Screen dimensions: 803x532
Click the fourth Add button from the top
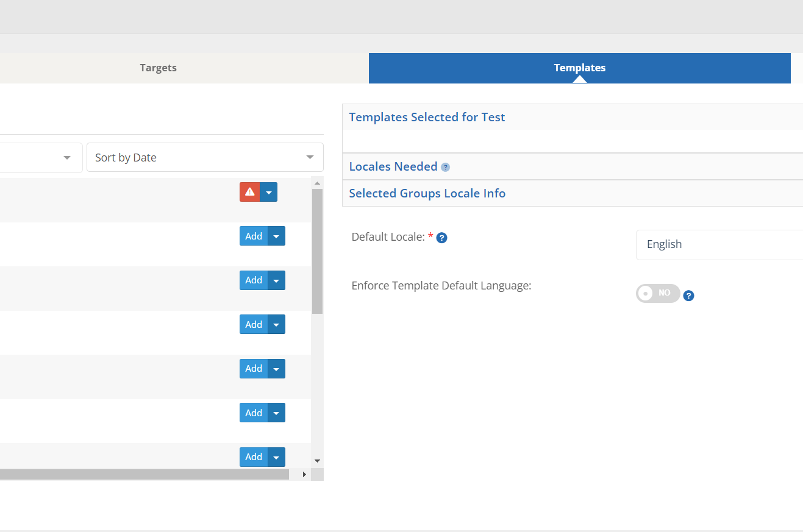click(x=254, y=369)
